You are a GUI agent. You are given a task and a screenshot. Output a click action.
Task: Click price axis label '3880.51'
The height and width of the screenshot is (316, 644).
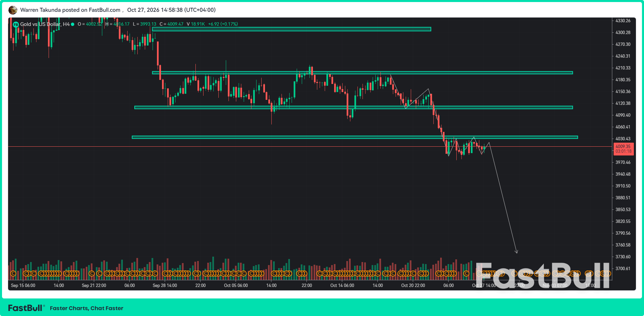(623, 198)
